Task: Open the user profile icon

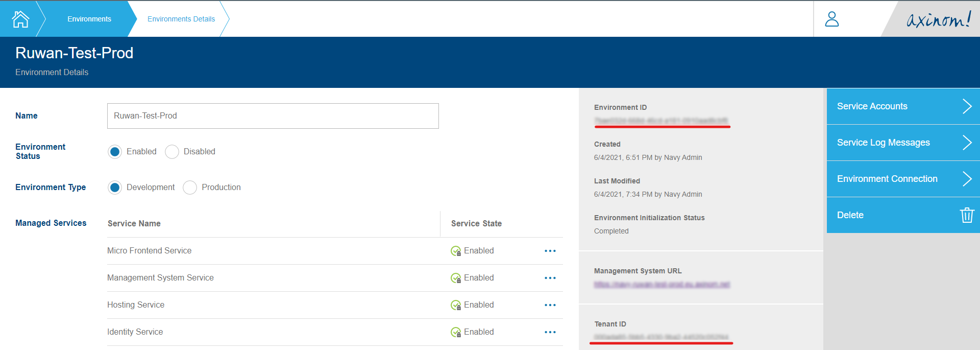Action: click(831, 19)
